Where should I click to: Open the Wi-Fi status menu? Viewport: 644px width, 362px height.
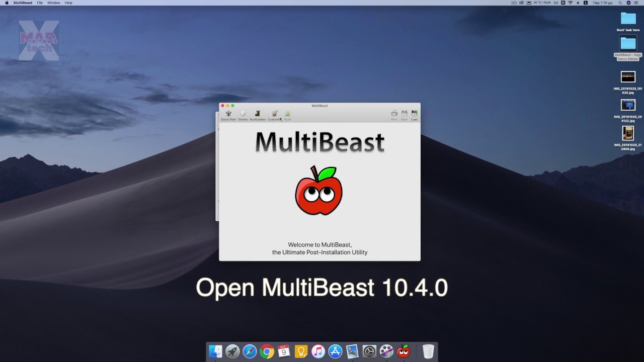point(570,3)
